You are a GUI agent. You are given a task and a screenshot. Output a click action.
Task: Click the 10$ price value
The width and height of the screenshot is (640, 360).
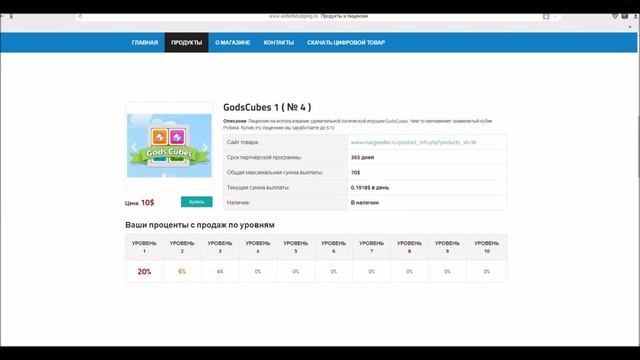[148, 202]
